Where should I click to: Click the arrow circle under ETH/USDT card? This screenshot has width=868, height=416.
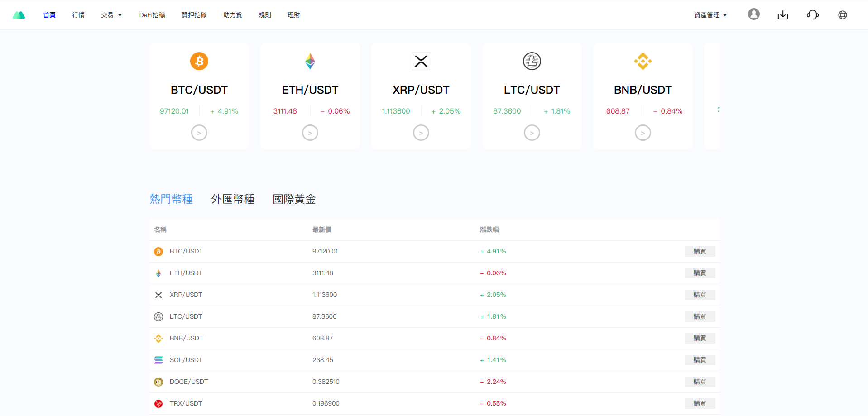(x=310, y=133)
